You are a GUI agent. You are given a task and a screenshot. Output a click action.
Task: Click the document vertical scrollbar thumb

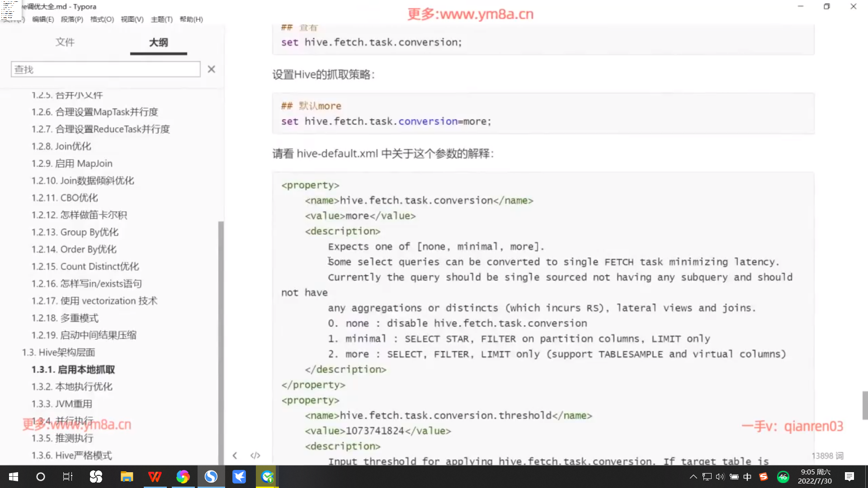(865, 405)
